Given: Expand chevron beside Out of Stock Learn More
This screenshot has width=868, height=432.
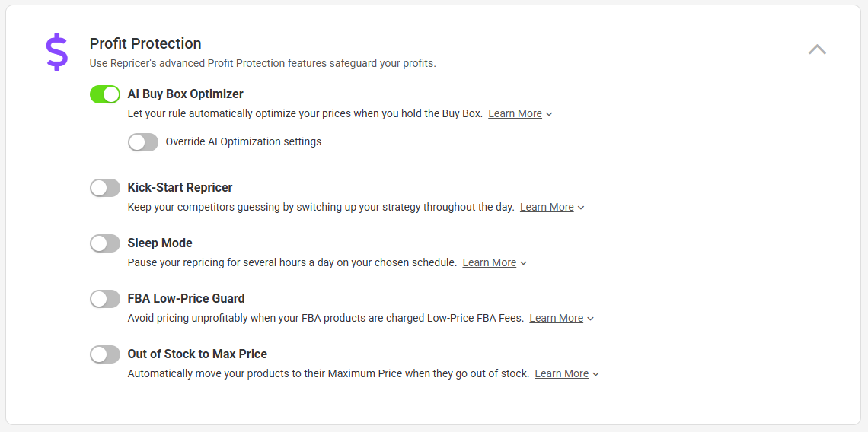Looking at the screenshot, I should 596,375.
